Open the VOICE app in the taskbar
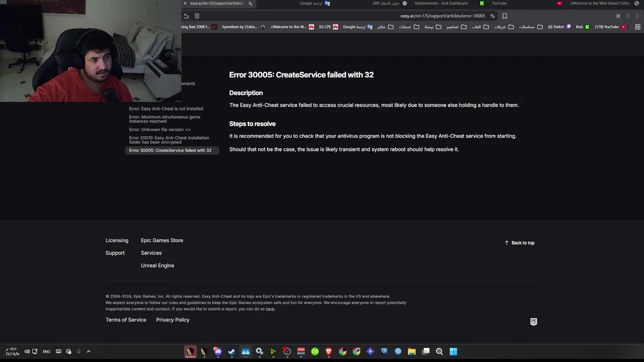This screenshot has height=362, width=644. click(301, 351)
